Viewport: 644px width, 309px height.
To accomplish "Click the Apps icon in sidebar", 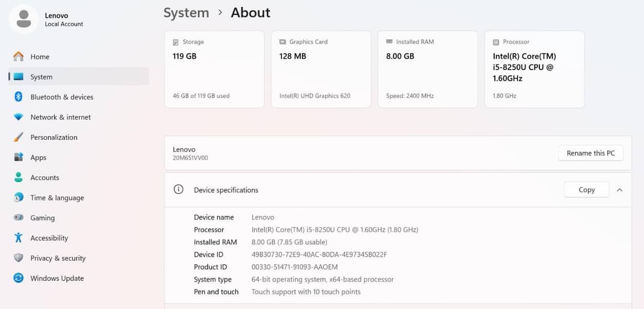I will pos(19,158).
